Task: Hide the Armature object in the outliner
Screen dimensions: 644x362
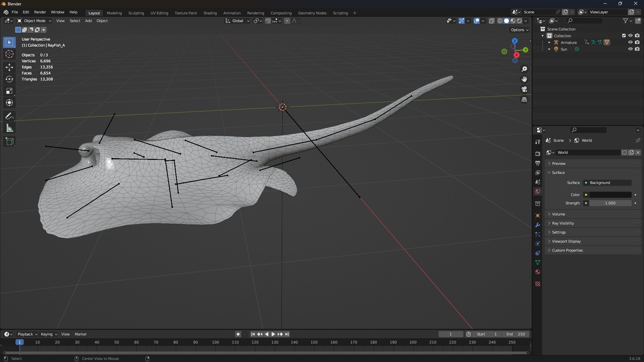Action: pyautogui.click(x=630, y=42)
